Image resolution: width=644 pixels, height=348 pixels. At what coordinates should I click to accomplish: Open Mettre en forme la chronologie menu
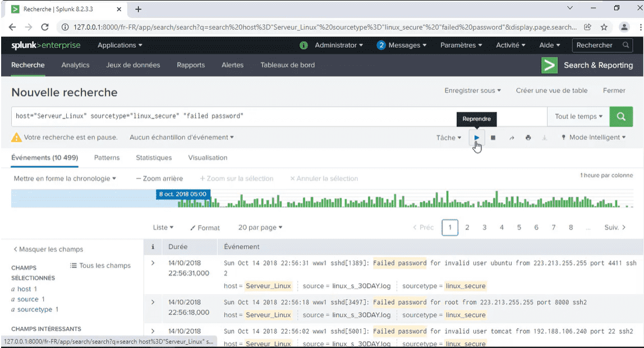65,178
